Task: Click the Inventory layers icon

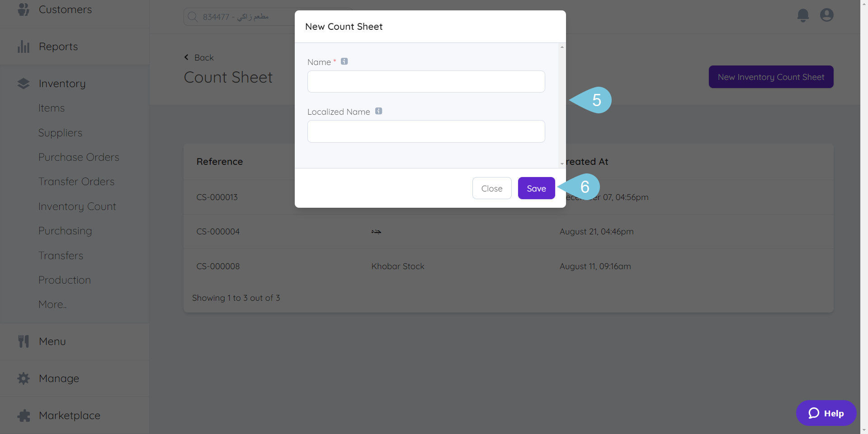Action: click(24, 84)
